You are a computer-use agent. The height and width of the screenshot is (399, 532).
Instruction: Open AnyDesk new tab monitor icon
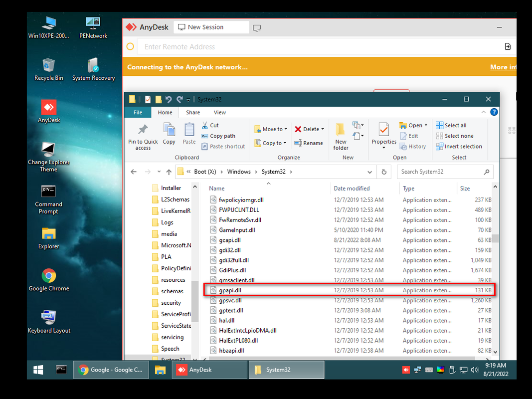pos(257,28)
